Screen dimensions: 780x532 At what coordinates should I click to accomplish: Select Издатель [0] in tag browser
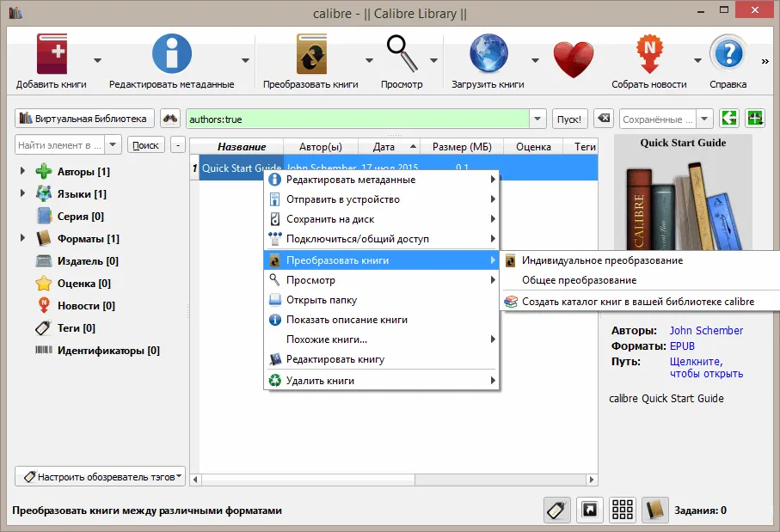click(x=77, y=261)
